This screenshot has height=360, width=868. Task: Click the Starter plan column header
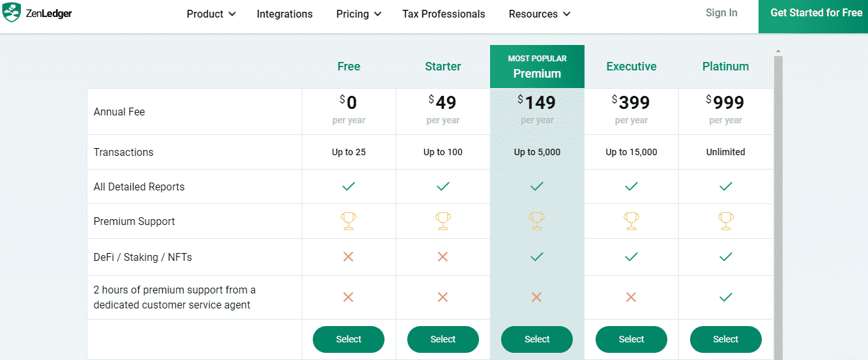coord(443,67)
